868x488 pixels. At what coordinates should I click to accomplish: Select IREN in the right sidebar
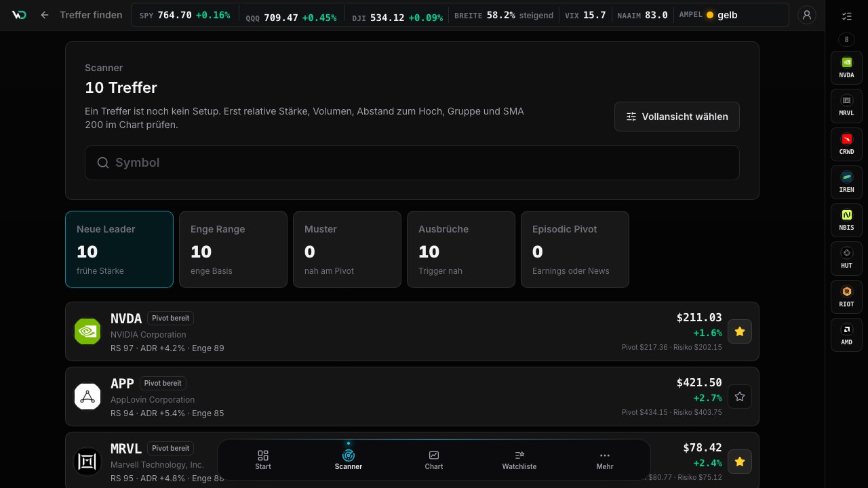click(x=846, y=182)
